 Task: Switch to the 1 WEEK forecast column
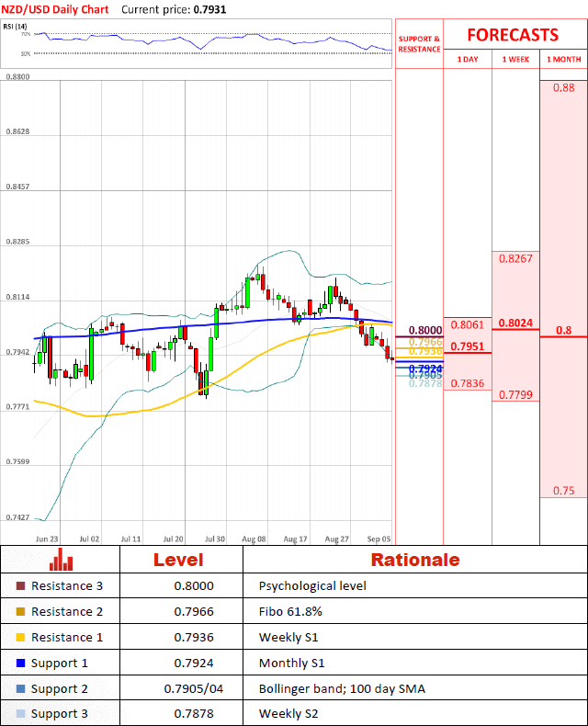(514, 60)
